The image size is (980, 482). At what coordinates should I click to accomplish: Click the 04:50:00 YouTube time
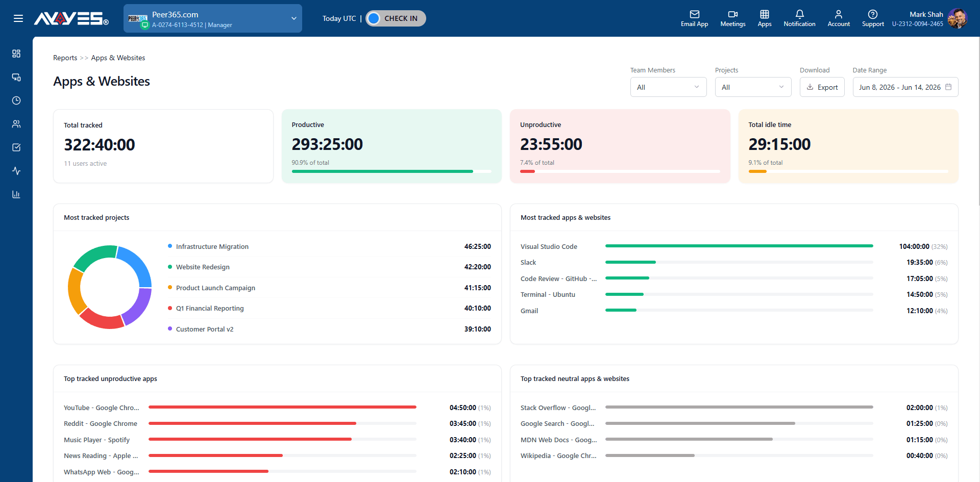click(x=463, y=408)
